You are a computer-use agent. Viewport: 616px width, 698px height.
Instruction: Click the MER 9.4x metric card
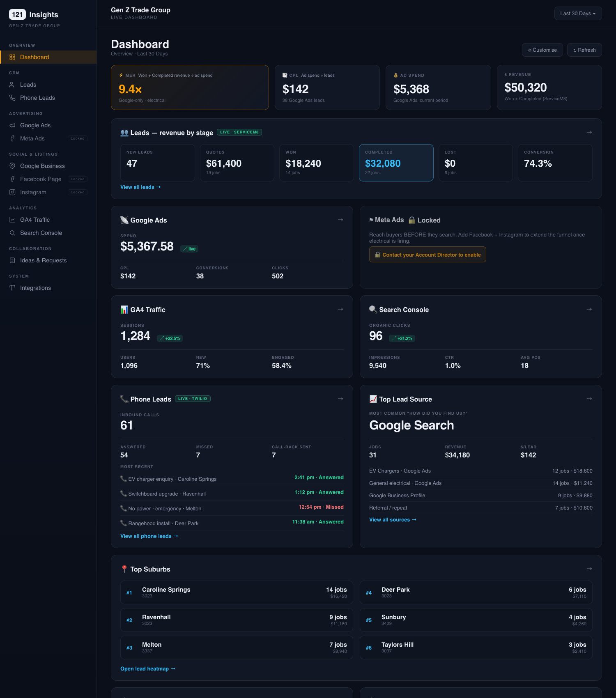coord(190,87)
